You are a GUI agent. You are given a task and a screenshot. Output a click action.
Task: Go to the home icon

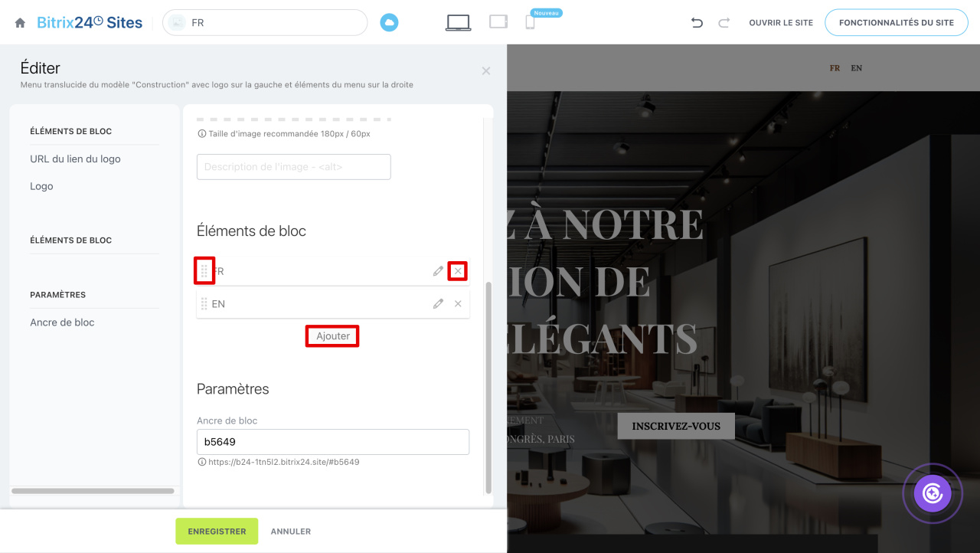point(21,23)
